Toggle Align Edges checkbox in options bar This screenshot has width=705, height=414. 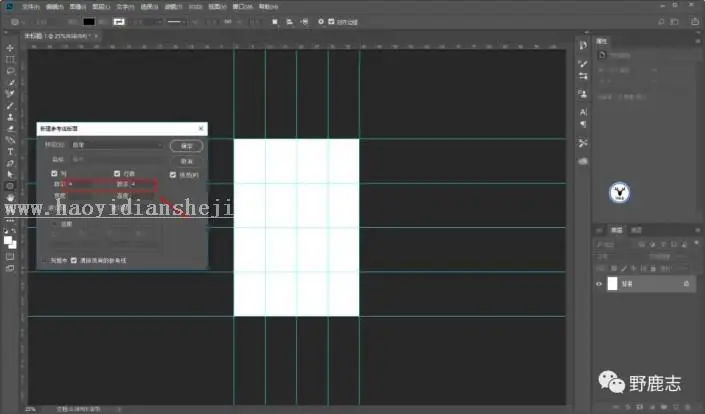tap(331, 22)
